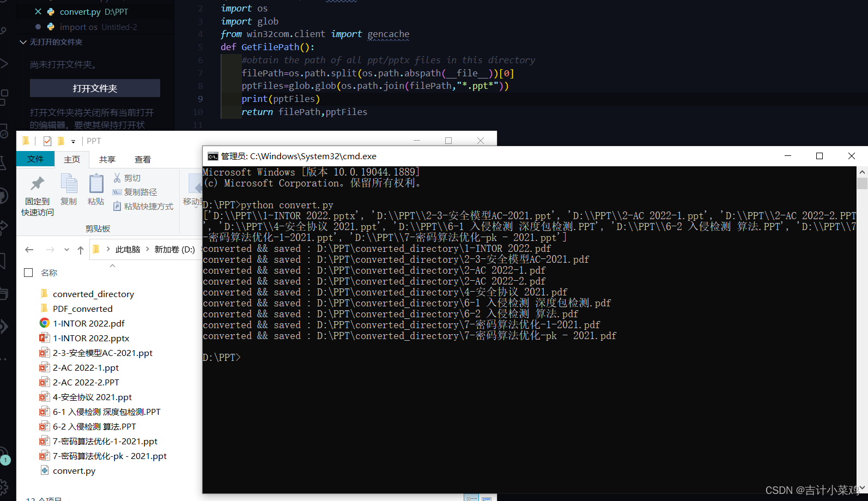
Task: Click the icon of 2-AC 2022-1.ppt
Action: click(x=45, y=367)
